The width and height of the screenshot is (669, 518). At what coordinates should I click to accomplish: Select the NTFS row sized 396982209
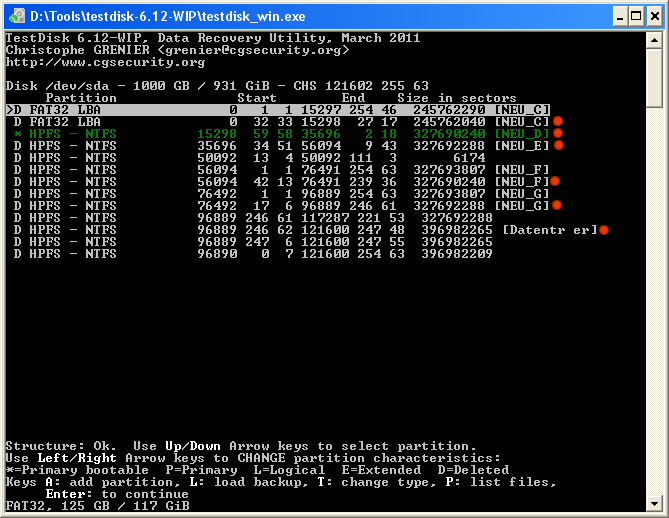tap(253, 254)
